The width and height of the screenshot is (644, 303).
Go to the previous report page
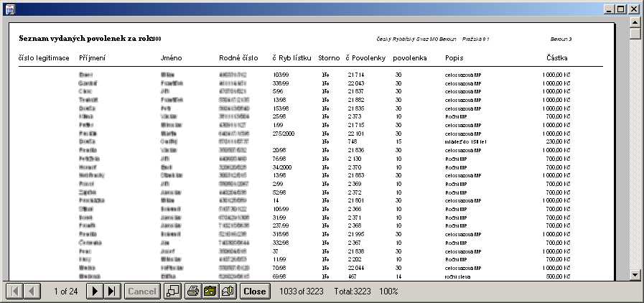[x=31, y=291]
